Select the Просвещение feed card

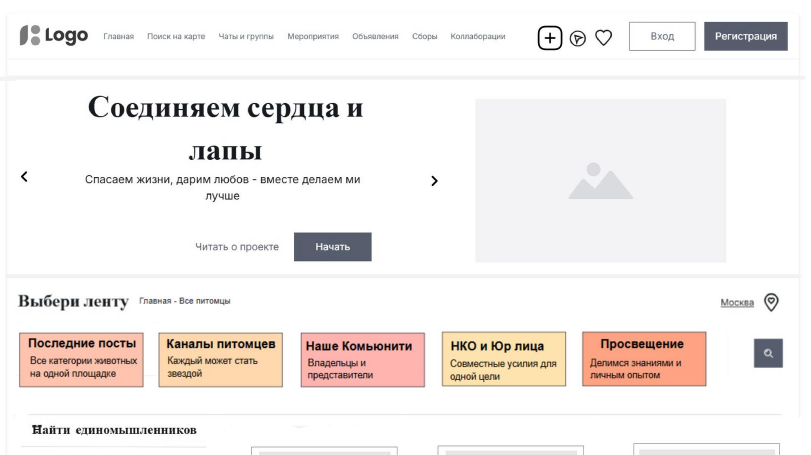644,359
